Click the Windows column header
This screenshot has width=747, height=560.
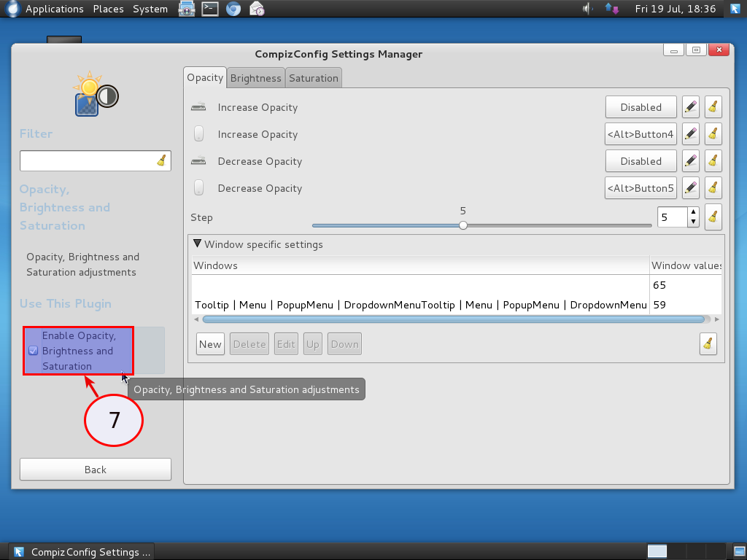click(420, 265)
